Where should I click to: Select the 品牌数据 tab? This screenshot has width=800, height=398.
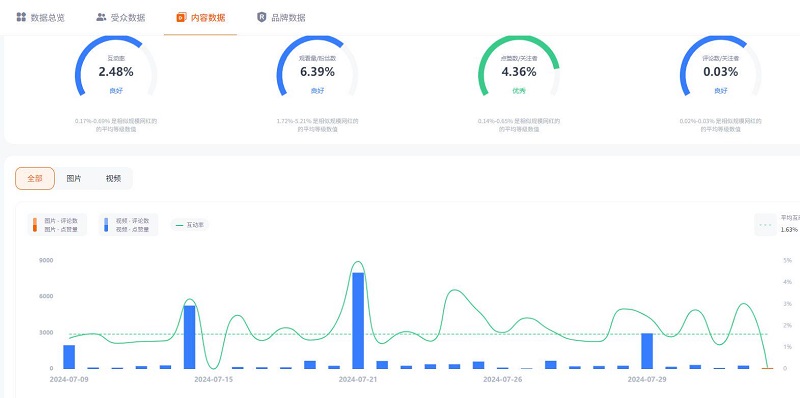pos(281,18)
